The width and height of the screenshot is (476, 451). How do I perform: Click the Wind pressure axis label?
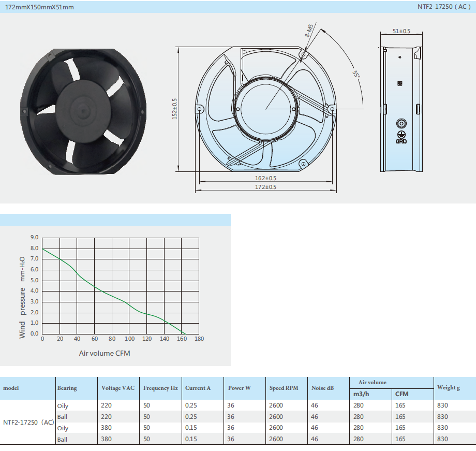tap(22, 298)
